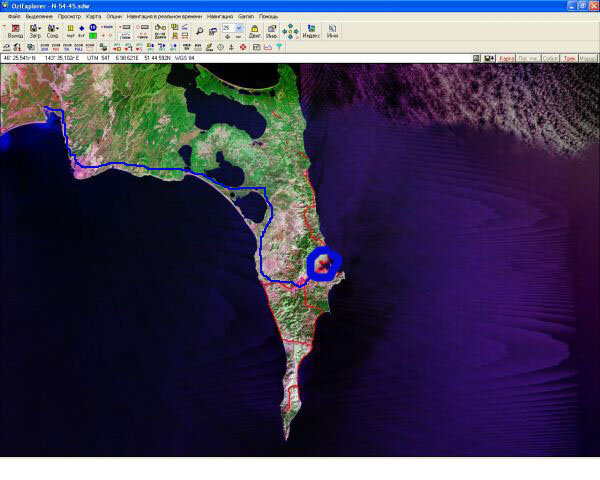
Task: Click the blue circular track on map
Action: click(x=311, y=262)
